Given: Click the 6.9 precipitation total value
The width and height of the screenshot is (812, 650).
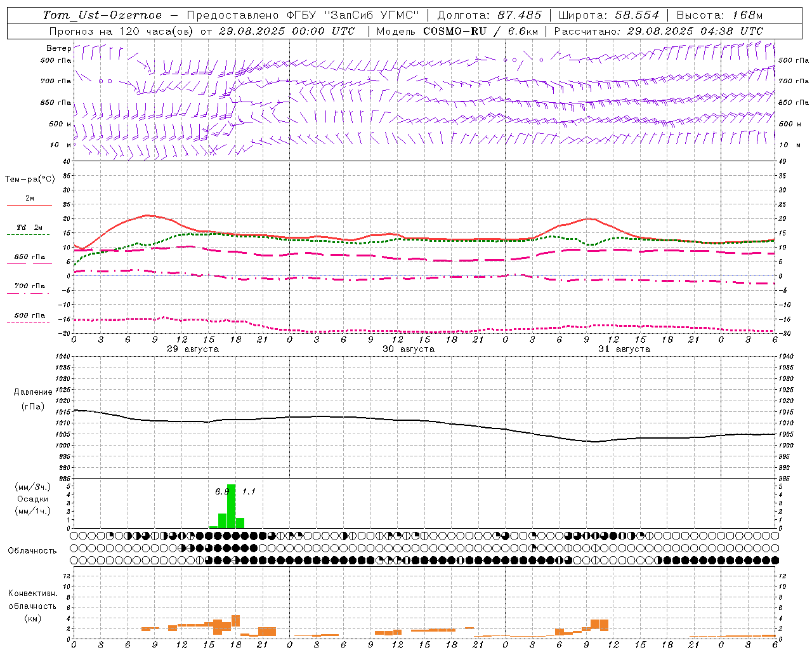Looking at the screenshot, I should point(222,491).
